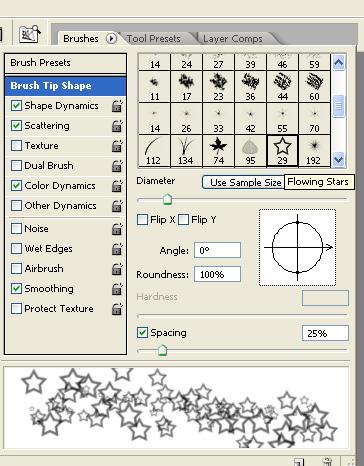Enable the Wet Edges checkbox

click(x=16, y=249)
